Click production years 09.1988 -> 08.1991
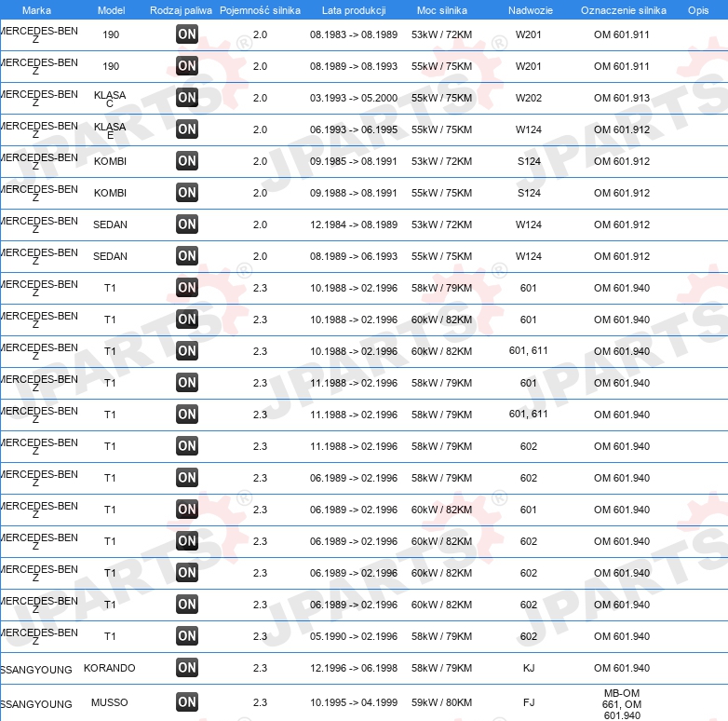This screenshot has width=728, height=721. 354,193
